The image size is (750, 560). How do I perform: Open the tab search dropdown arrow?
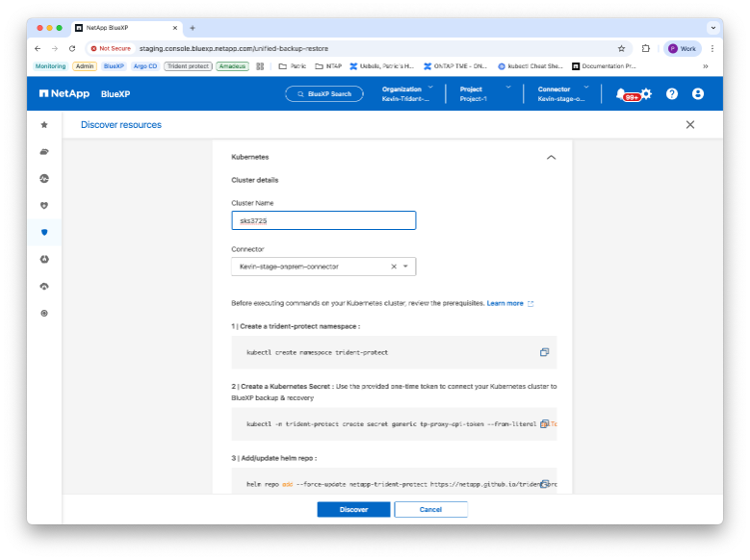(713, 28)
